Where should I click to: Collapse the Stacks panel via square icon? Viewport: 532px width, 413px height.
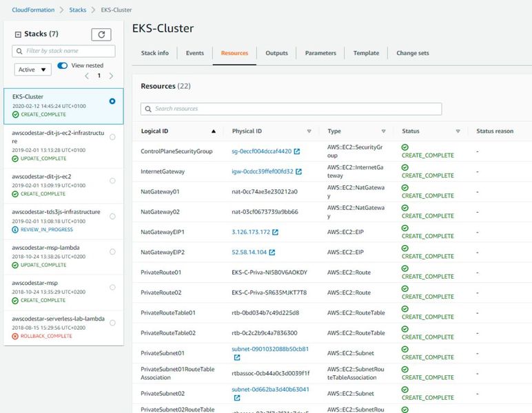[x=18, y=34]
